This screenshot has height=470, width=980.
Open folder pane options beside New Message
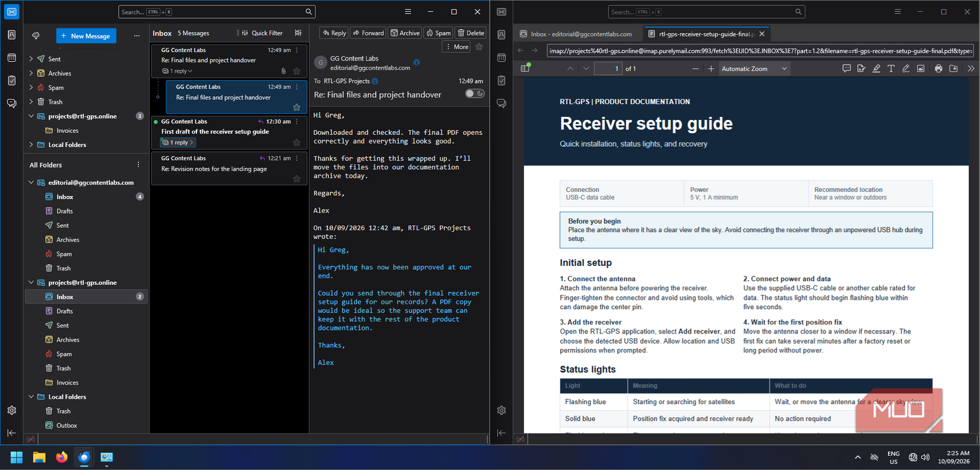coord(137,36)
